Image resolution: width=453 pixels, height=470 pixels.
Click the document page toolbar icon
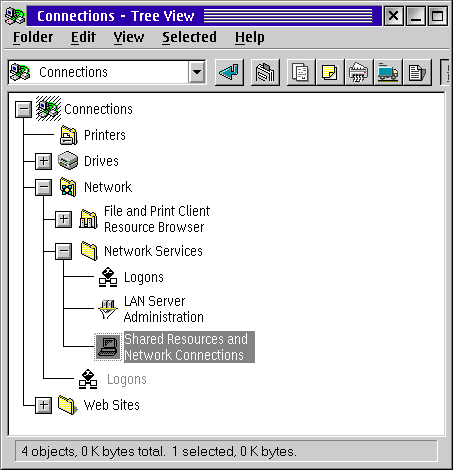pos(417,72)
